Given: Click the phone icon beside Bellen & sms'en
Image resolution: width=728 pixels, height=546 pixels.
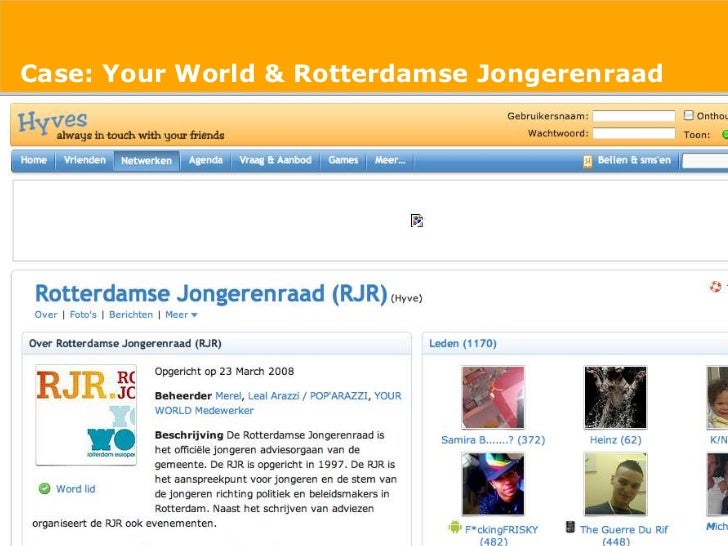Looking at the screenshot, I should (587, 161).
